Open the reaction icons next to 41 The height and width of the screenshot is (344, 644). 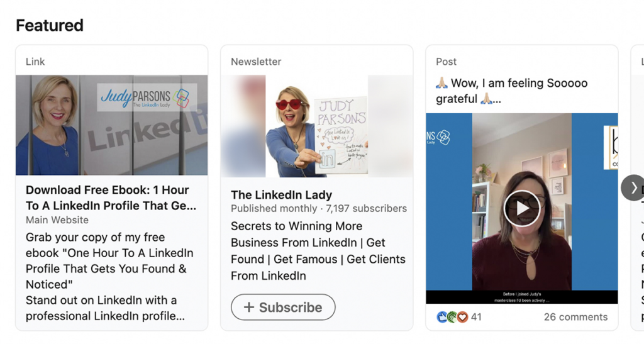point(452,317)
